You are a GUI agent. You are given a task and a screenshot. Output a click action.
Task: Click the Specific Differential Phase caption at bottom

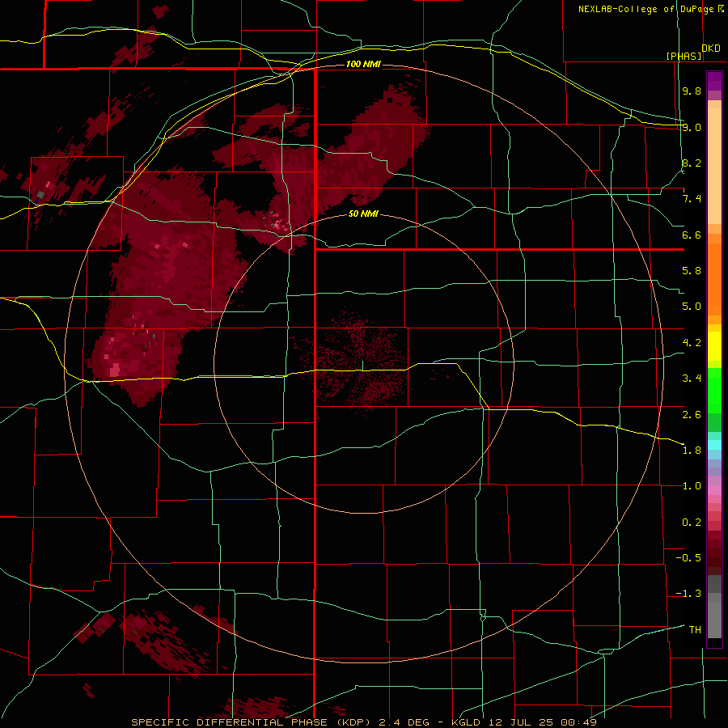click(x=363, y=722)
